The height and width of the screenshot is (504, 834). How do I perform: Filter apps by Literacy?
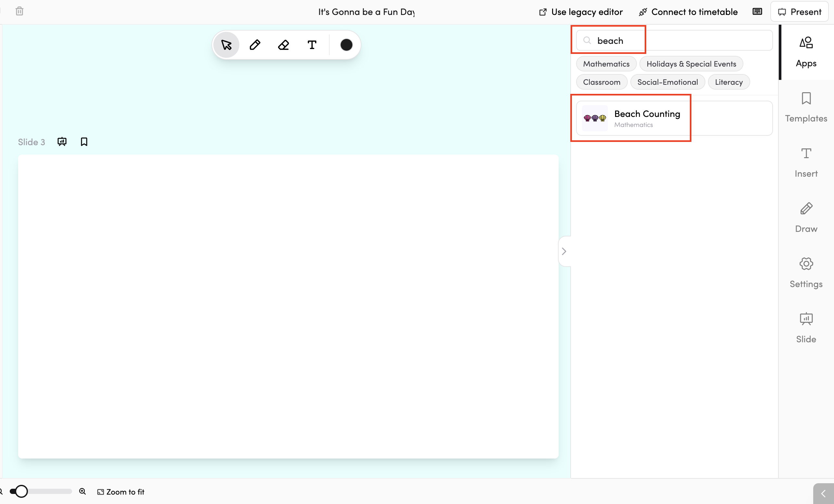tap(729, 82)
